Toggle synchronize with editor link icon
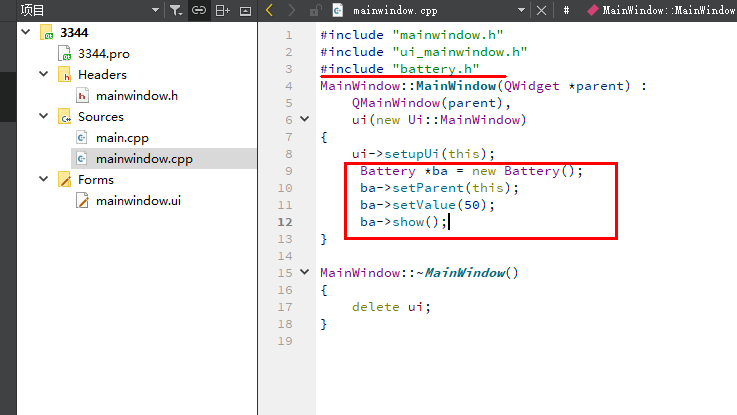 click(x=199, y=10)
